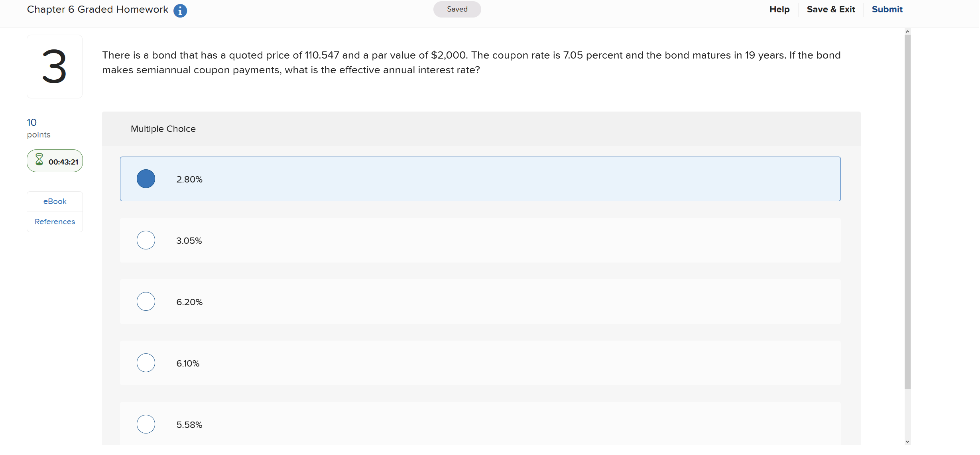Click Save & Exit
This screenshot has height=455, width=980.
[x=831, y=10]
